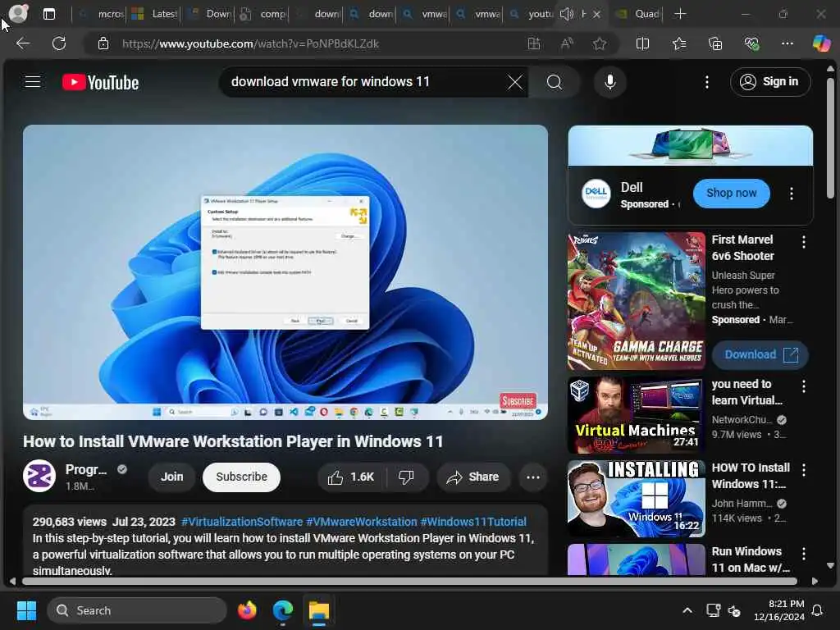Screen dimensions: 840x630
Task: Open File Explorer from the taskbar
Action: pyautogui.click(x=319, y=610)
